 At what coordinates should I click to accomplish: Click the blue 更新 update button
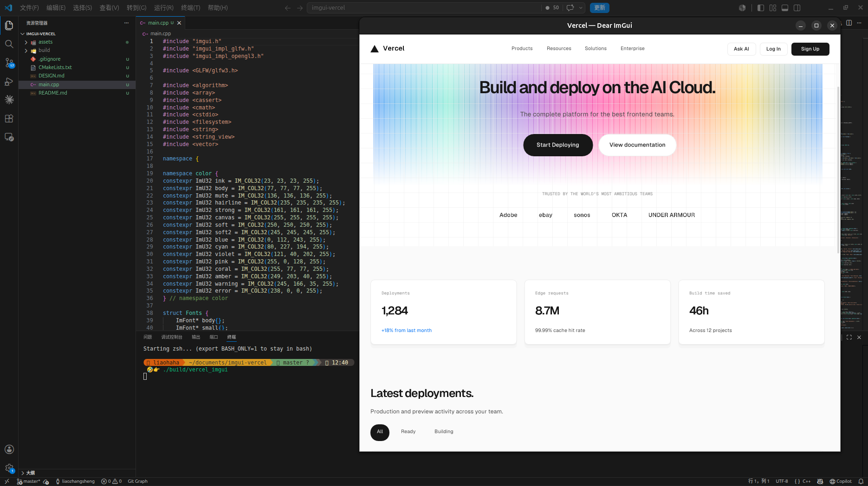pyautogui.click(x=600, y=8)
